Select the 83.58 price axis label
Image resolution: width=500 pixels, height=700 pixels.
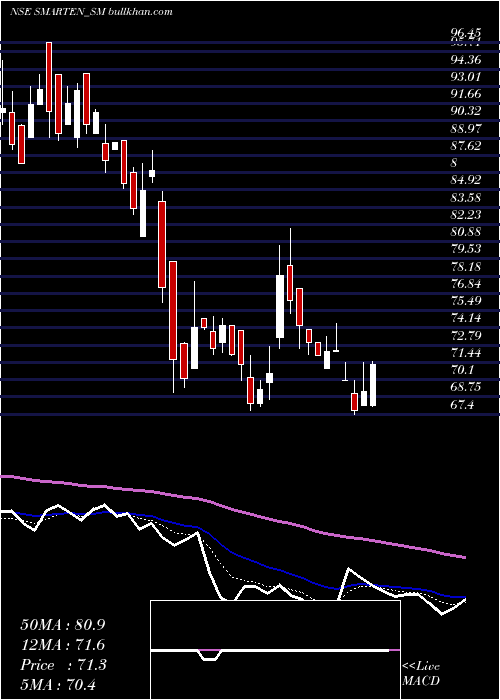click(x=466, y=197)
